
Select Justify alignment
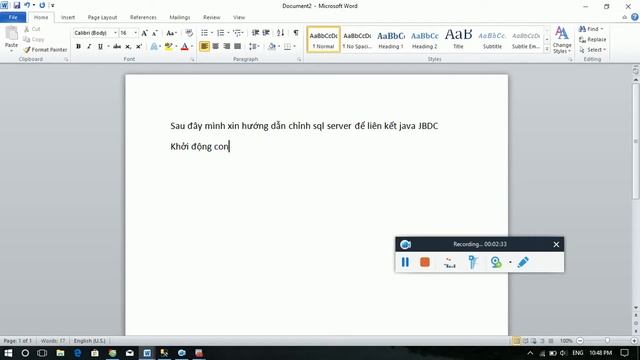pos(238,47)
